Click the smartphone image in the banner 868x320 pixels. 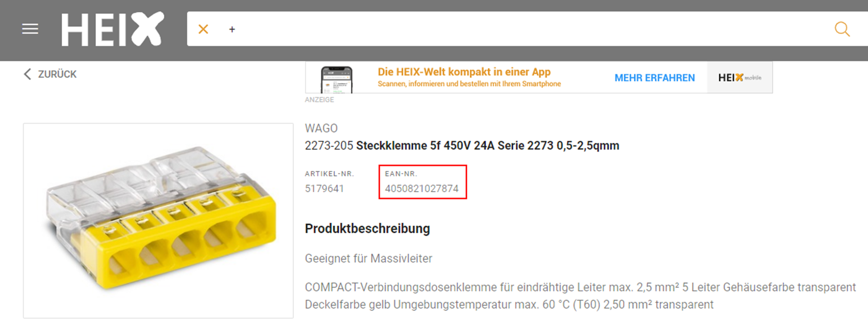coord(337,80)
